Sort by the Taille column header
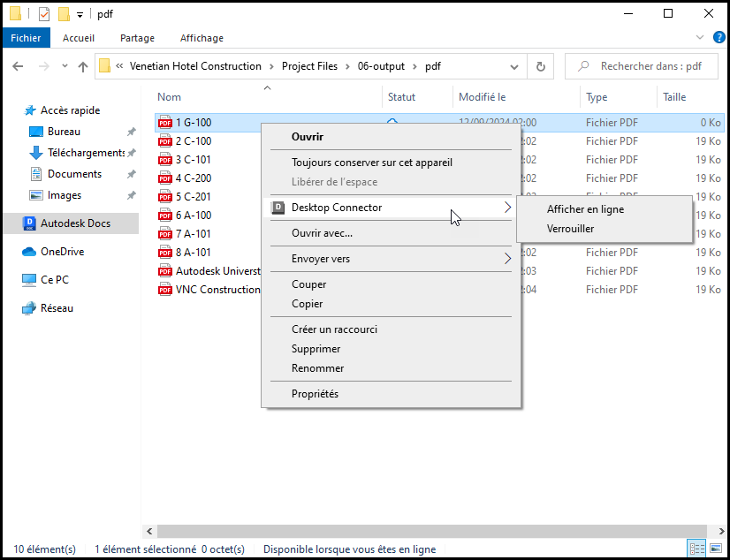730x560 pixels. tap(691, 97)
